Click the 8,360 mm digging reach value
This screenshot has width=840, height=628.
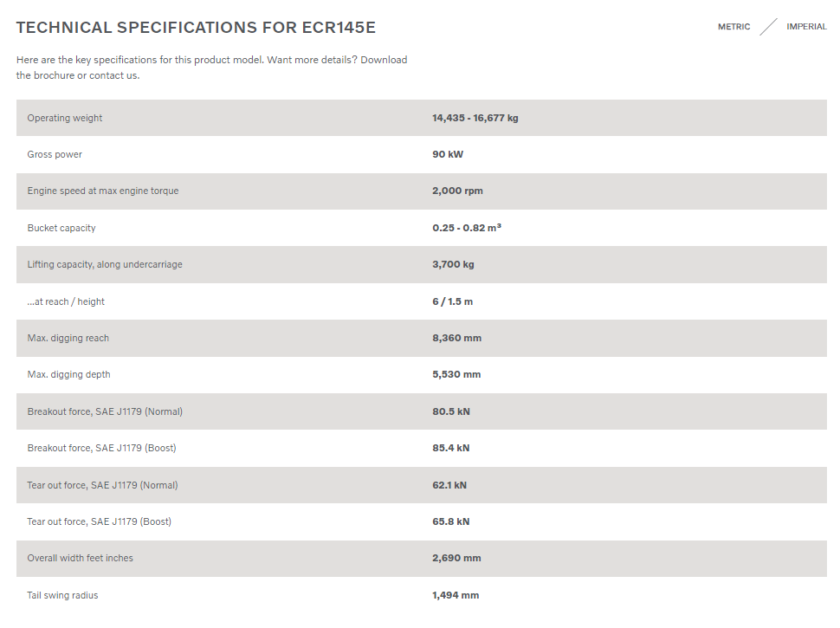click(457, 338)
